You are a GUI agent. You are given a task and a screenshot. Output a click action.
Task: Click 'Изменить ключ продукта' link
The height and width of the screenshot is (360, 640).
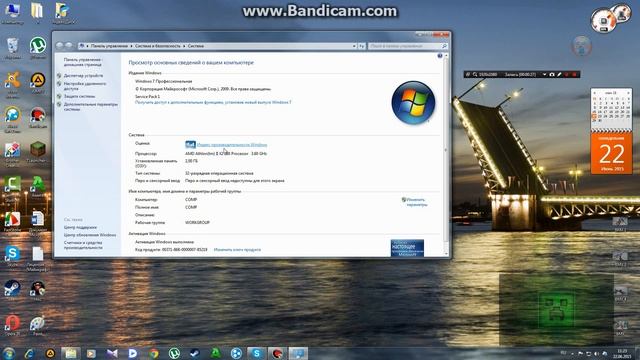[x=237, y=249]
